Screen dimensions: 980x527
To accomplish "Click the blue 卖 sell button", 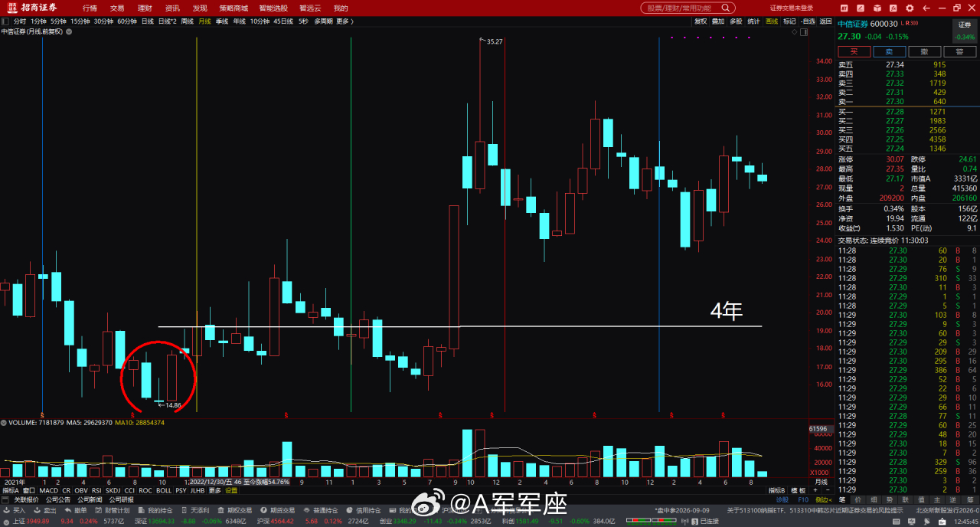I will pyautogui.click(x=890, y=51).
